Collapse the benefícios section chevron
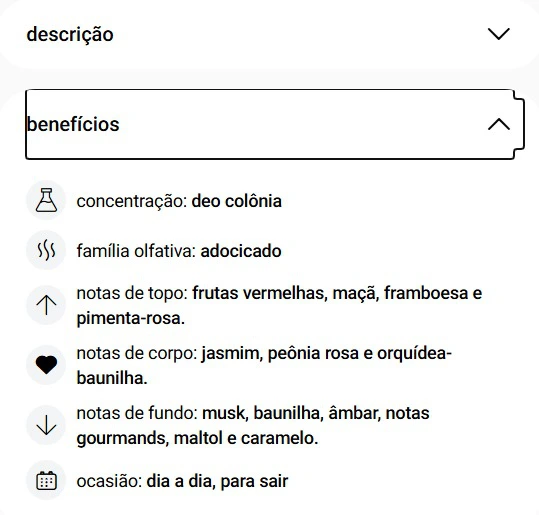 (499, 124)
